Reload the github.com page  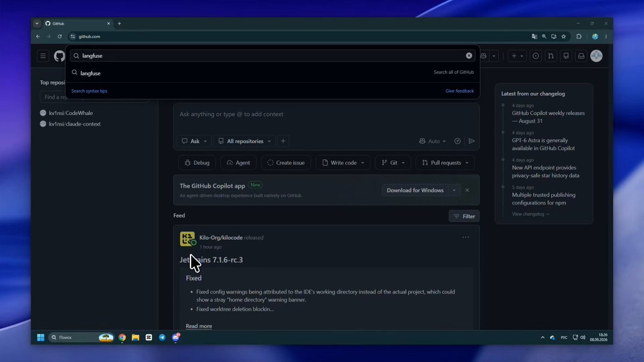60,36
